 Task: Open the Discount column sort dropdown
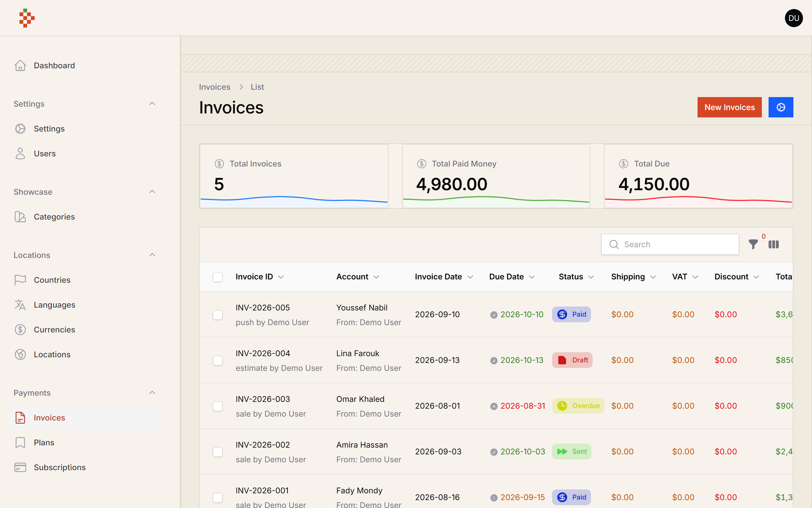click(x=756, y=277)
